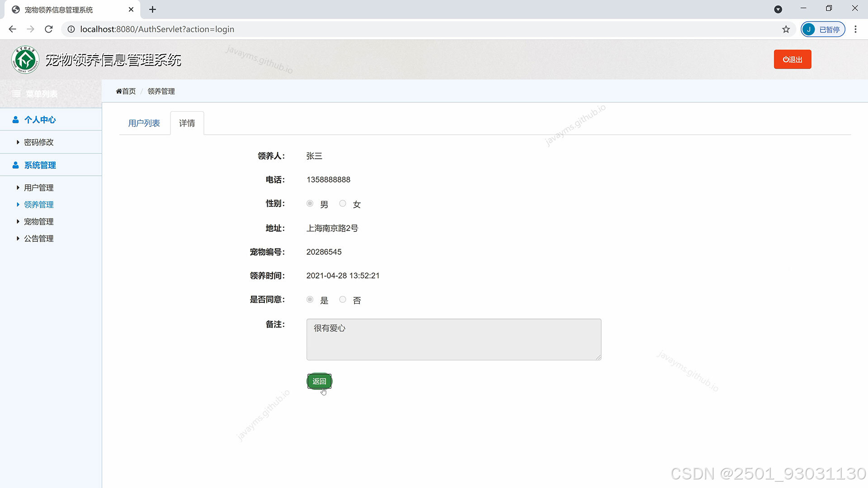The width and height of the screenshot is (868, 488).
Task: Go to 领养管理 in sidebar
Action: (x=38, y=205)
